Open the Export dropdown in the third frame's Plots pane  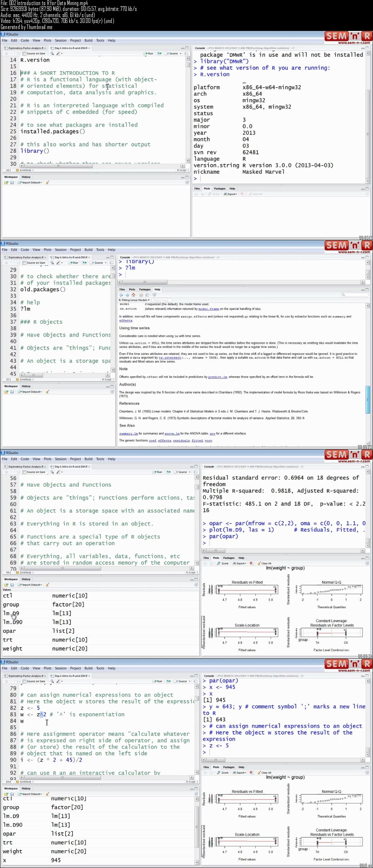[240, 563]
